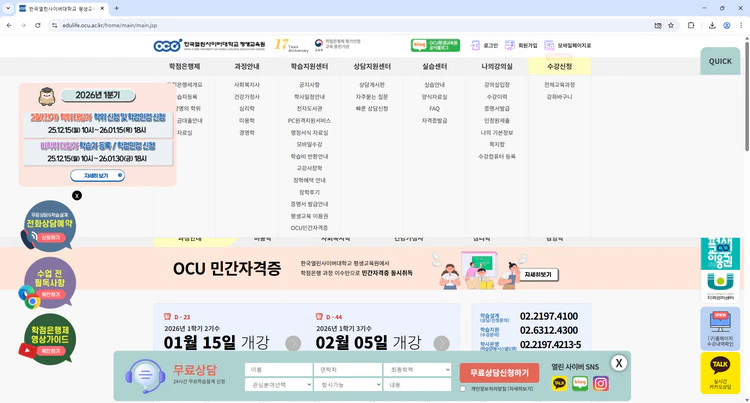Open the 학습지원센터 main menu
The width and height of the screenshot is (750, 403).
coord(309,66)
